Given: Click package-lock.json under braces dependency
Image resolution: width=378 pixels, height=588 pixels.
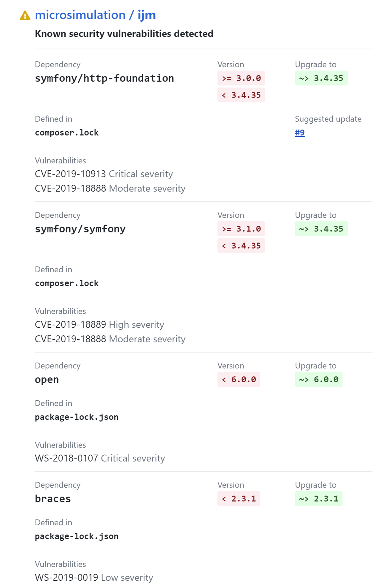Looking at the screenshot, I should point(77,536).
